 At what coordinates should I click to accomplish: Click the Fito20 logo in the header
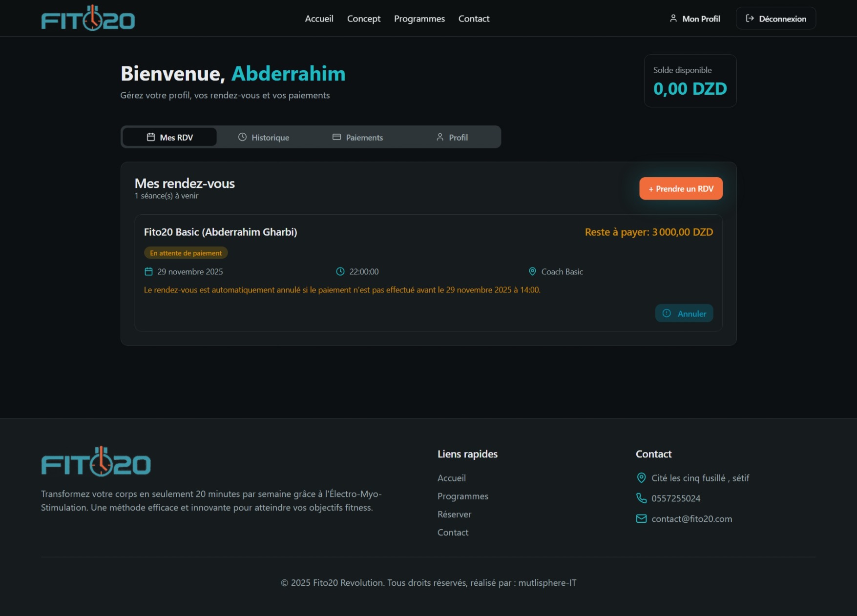(88, 18)
